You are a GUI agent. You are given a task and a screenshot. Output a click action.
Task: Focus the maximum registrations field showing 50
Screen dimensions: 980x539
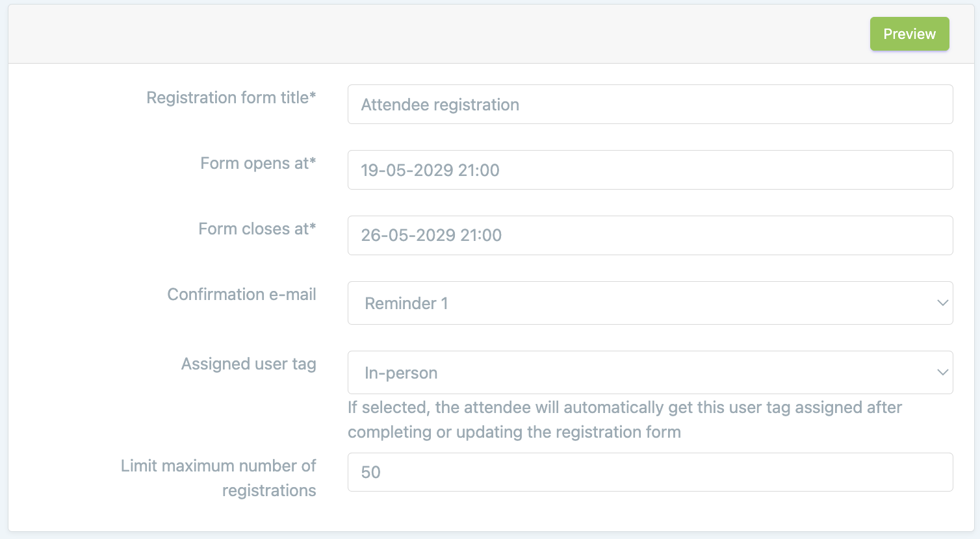pyautogui.click(x=650, y=472)
